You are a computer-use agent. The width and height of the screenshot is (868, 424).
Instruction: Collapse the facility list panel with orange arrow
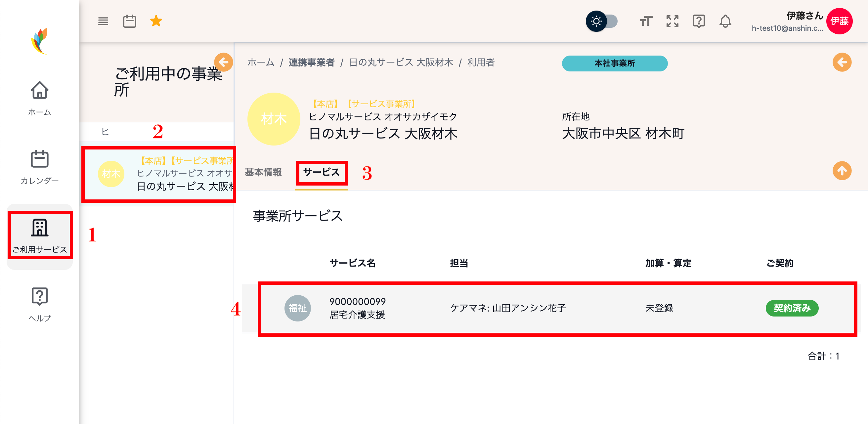point(223,62)
